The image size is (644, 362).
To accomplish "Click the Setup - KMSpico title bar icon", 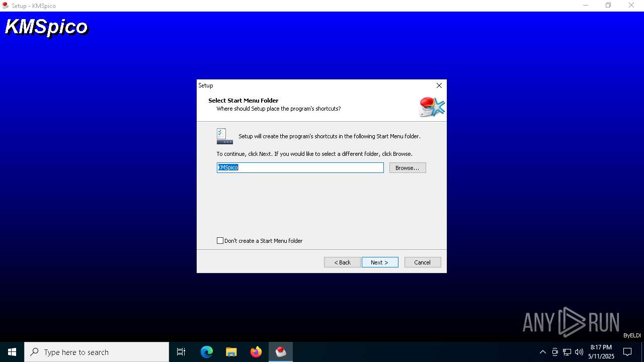I will click(6, 6).
